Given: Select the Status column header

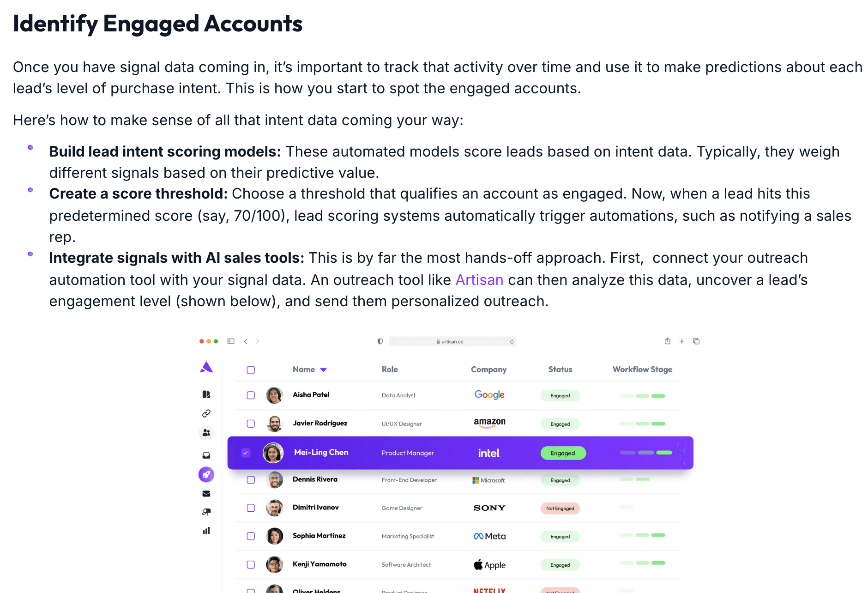Looking at the screenshot, I should point(560,369).
